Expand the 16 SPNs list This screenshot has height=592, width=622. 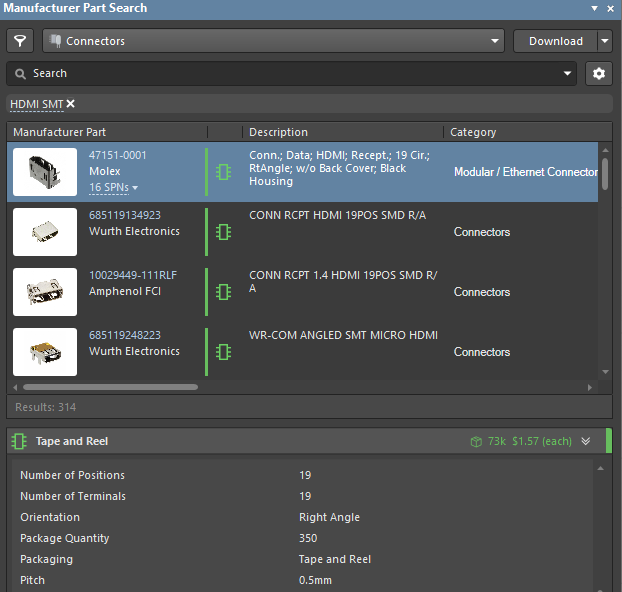[113, 187]
